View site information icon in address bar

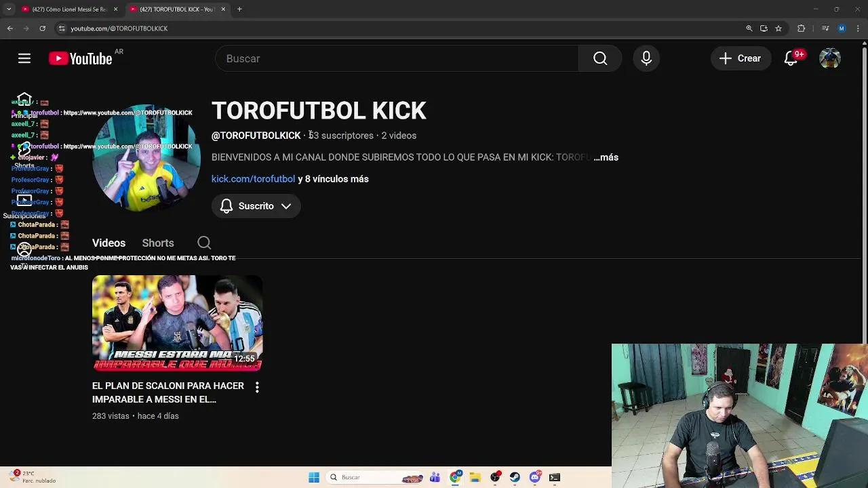point(62,28)
